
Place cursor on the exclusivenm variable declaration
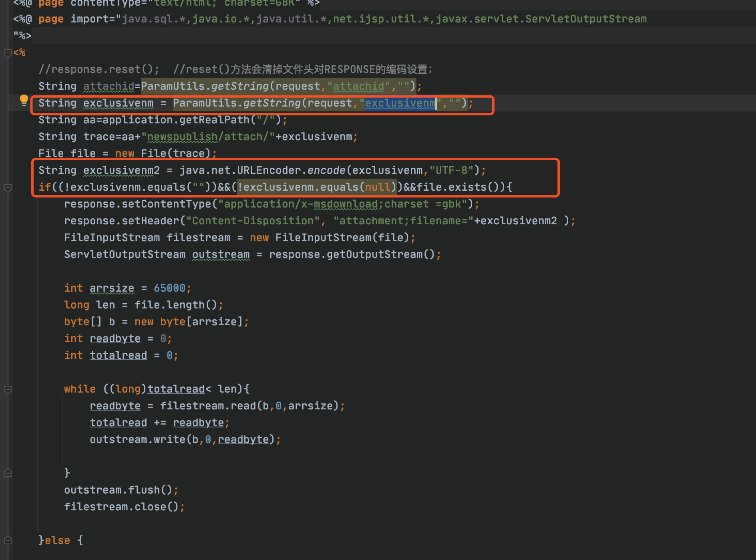[x=118, y=103]
